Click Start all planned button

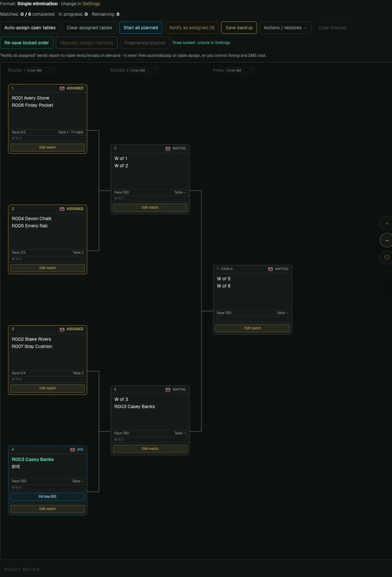click(x=140, y=28)
